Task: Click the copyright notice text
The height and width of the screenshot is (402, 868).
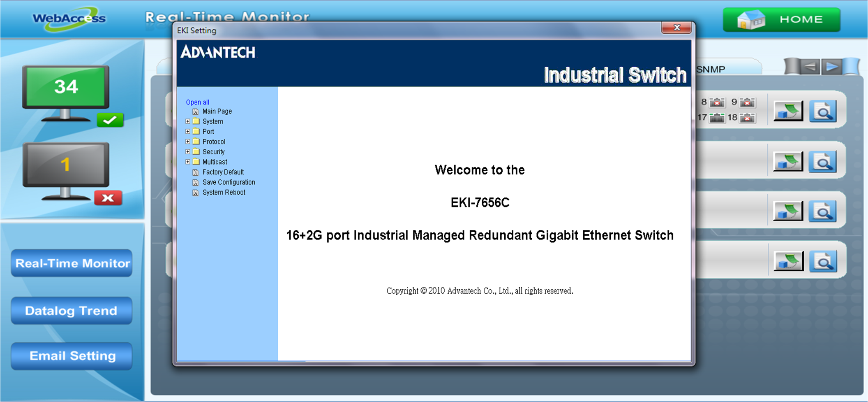Action: tap(480, 291)
